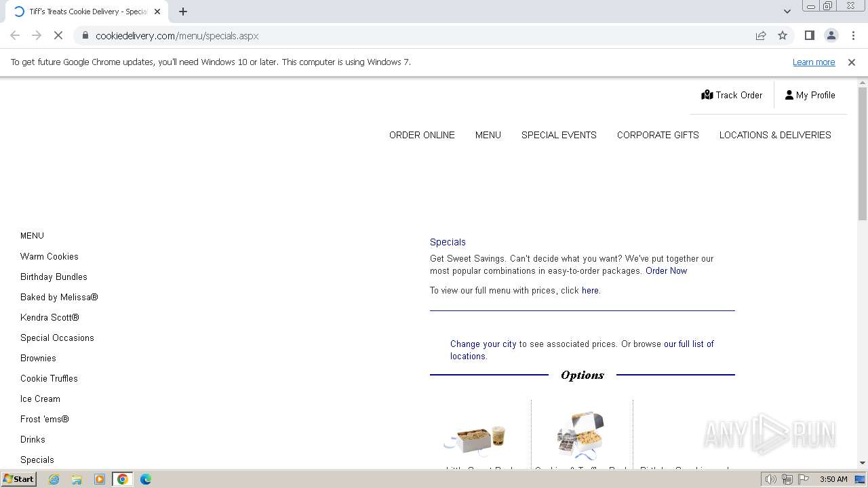The image size is (868, 488).
Task: Go to SPECIAL EVENTS
Action: [559, 135]
